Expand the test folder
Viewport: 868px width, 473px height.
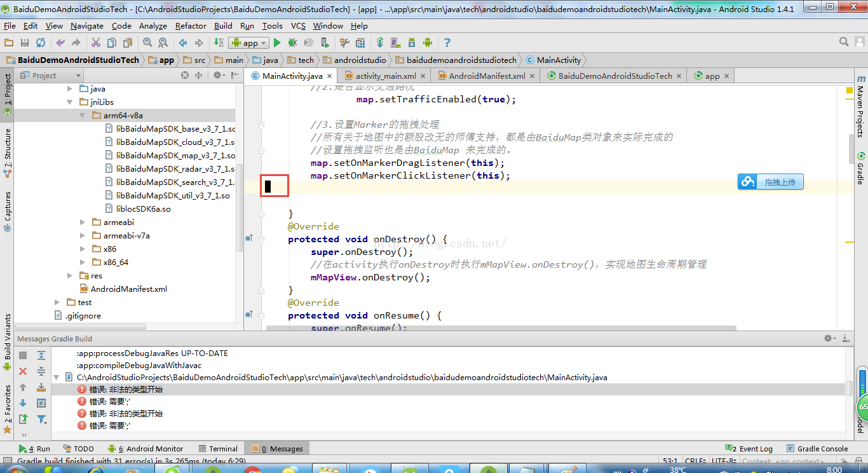tap(57, 303)
